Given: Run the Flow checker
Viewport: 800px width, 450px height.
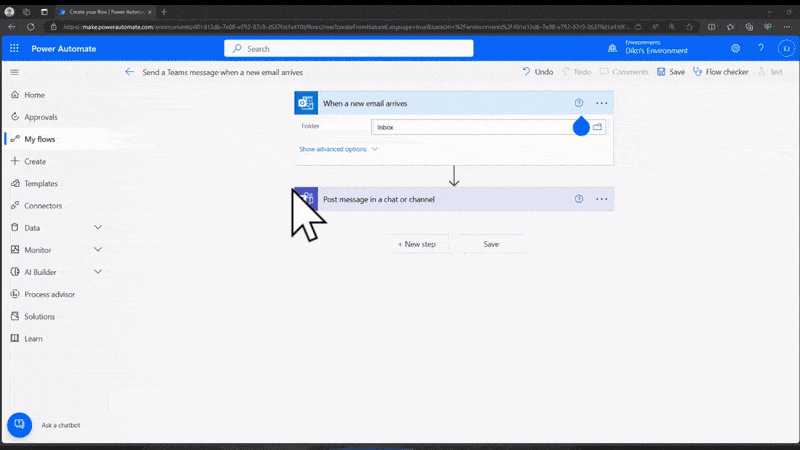Looking at the screenshot, I should pyautogui.click(x=720, y=72).
